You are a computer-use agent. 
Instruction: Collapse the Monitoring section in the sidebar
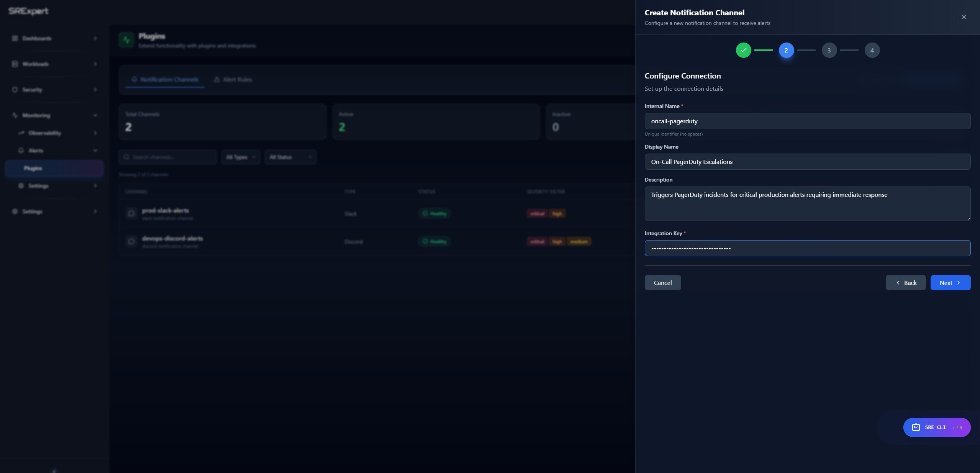point(95,115)
